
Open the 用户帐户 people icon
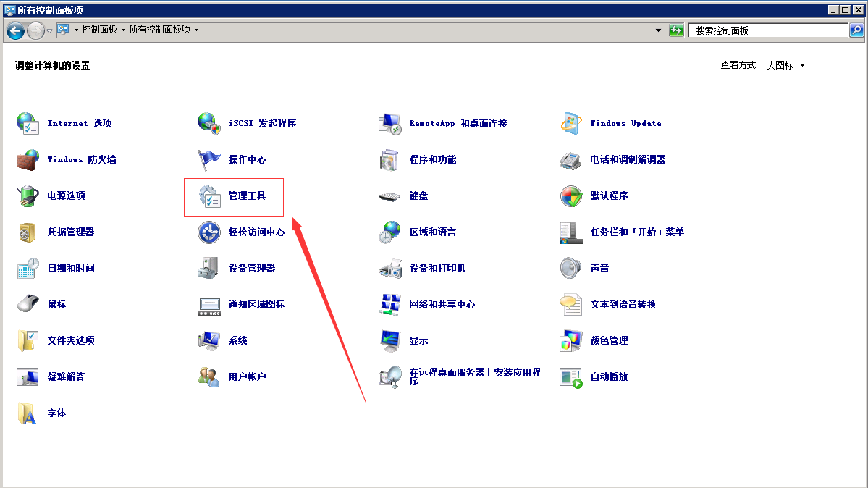(209, 376)
